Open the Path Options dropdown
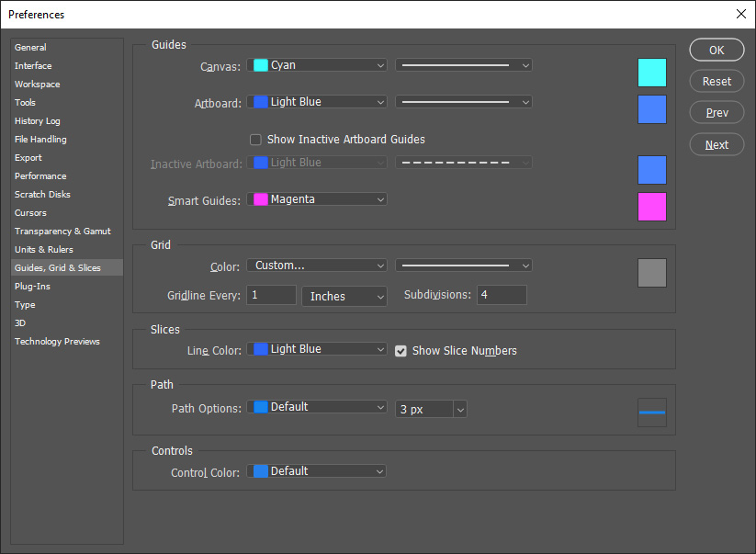The image size is (756, 554). (x=316, y=406)
